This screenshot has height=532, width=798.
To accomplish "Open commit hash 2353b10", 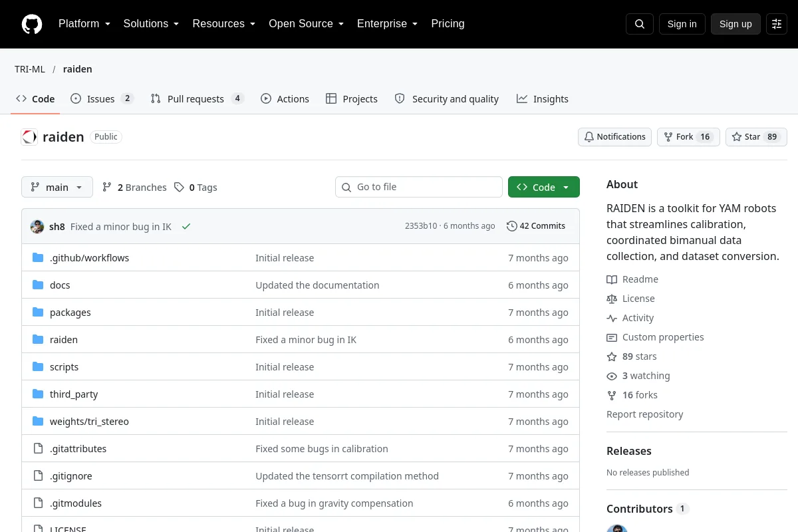I will point(421,226).
